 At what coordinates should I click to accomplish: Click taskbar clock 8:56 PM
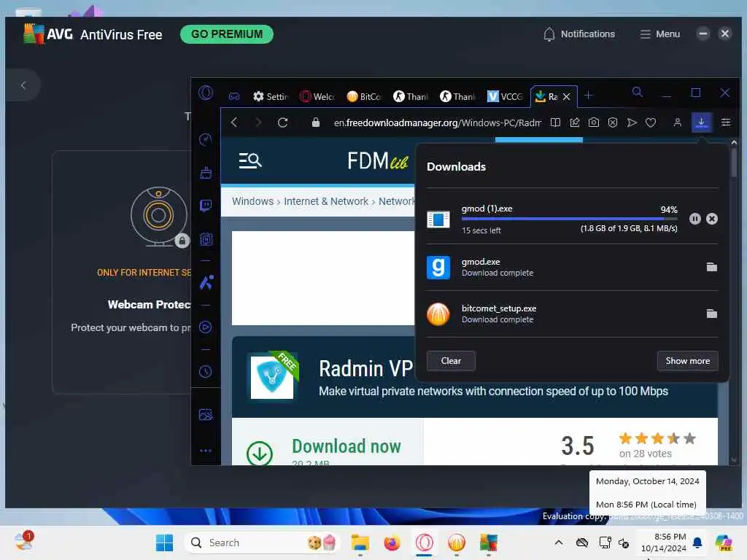(x=664, y=542)
